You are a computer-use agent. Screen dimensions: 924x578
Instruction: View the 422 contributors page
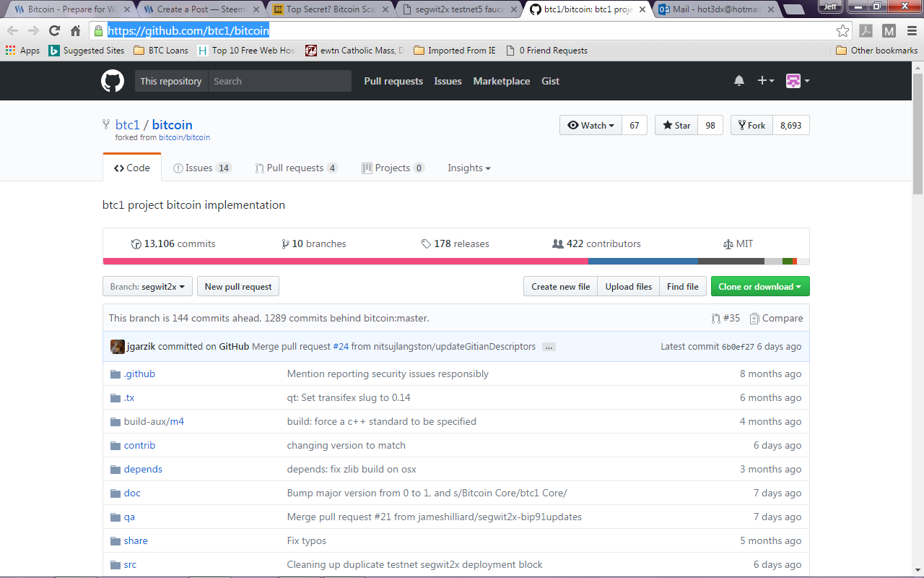pyautogui.click(x=596, y=243)
